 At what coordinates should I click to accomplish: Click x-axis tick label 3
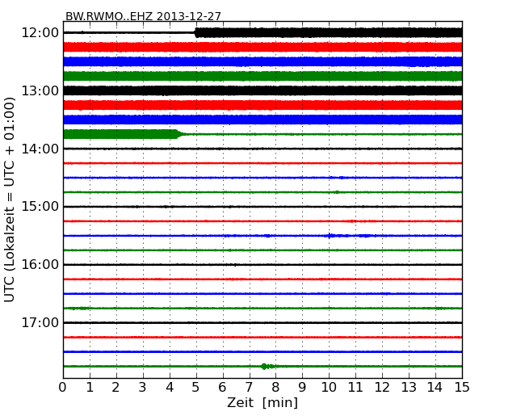point(142,388)
